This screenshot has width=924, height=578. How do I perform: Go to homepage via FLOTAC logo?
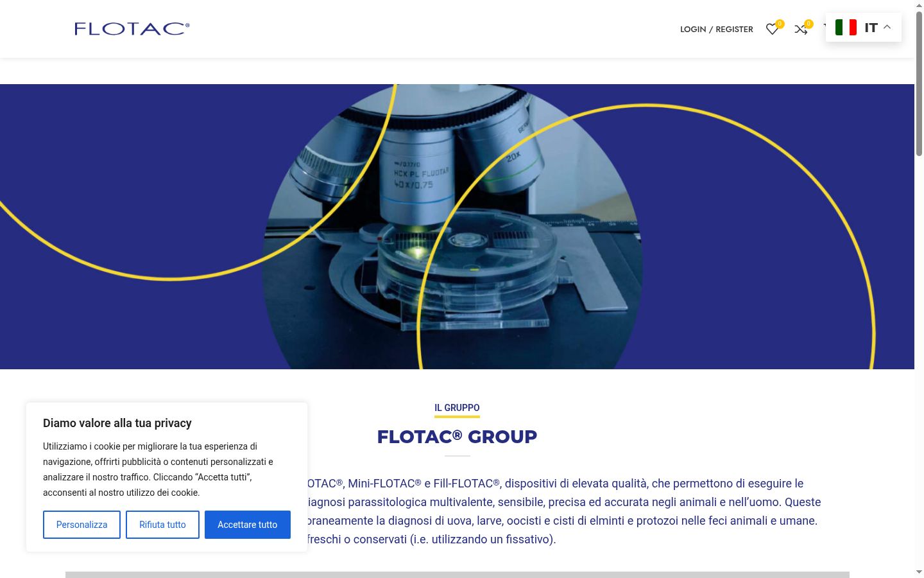[x=132, y=28]
